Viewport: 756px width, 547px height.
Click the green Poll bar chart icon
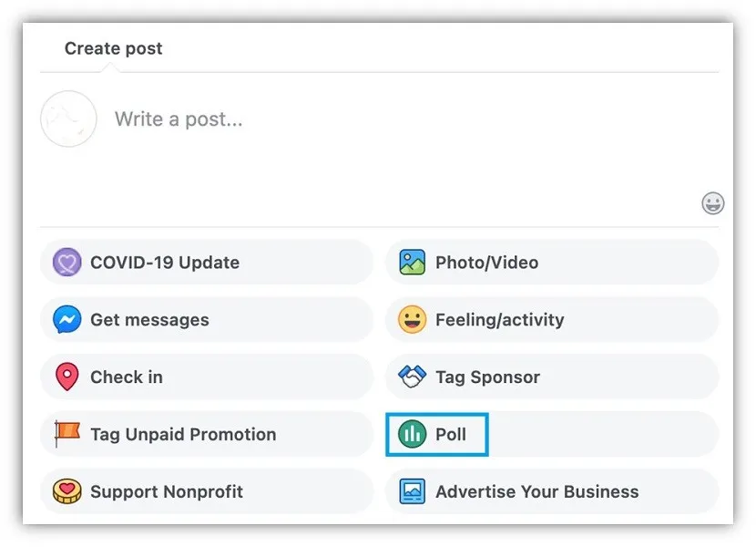(x=413, y=434)
